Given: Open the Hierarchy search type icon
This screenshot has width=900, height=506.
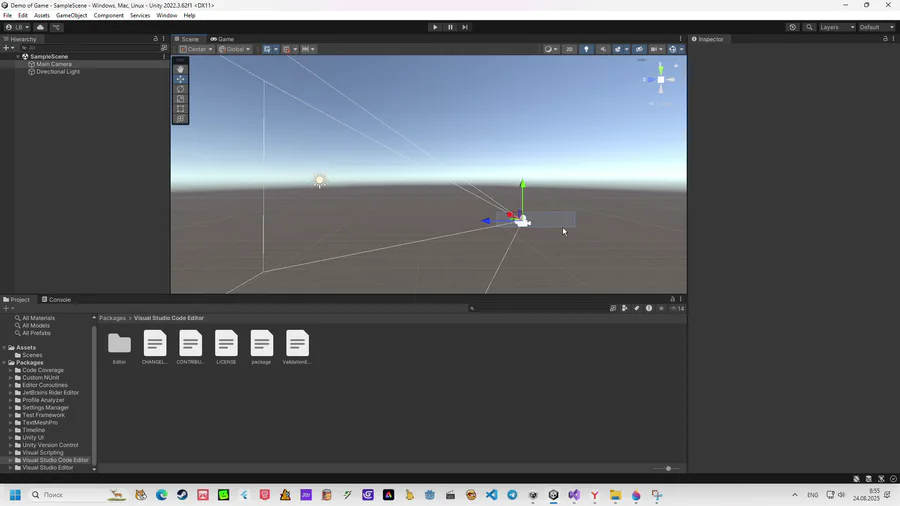Looking at the screenshot, I should click(164, 48).
